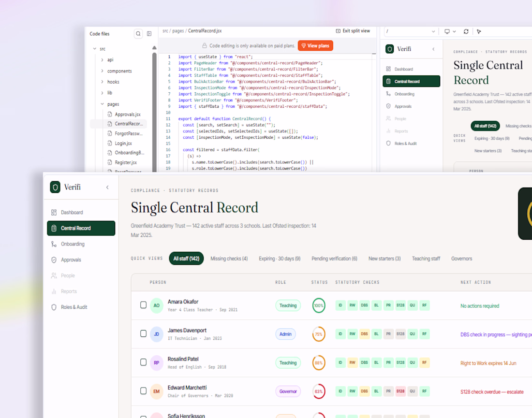Image resolution: width=532 pixels, height=418 pixels.
Task: Click Exit split view
Action: 353,31
